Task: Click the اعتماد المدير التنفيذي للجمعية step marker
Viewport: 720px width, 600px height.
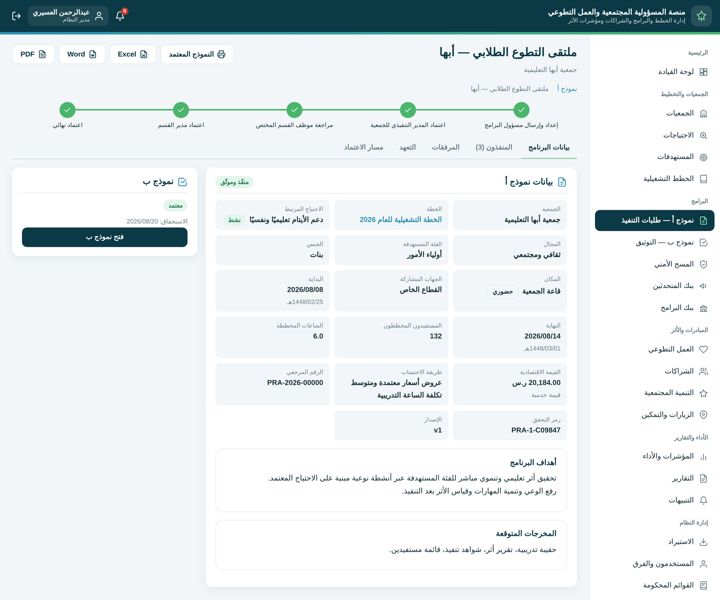Action: [408, 110]
